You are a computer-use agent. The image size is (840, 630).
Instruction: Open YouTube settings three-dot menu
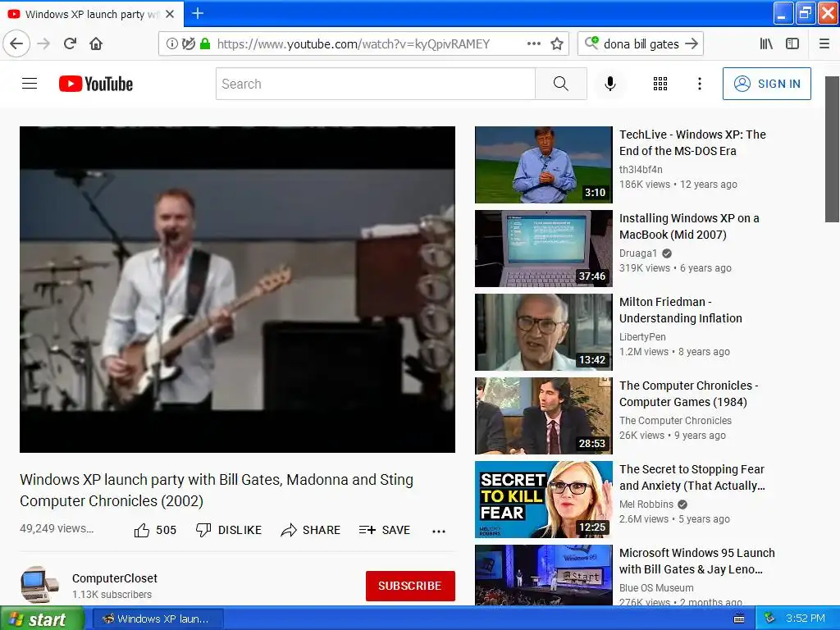pos(699,84)
